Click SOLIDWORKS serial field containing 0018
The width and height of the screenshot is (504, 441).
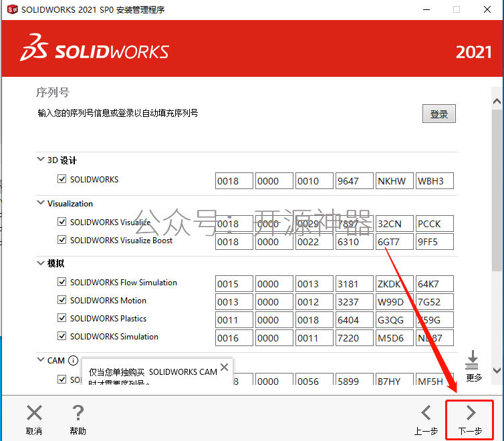(234, 181)
